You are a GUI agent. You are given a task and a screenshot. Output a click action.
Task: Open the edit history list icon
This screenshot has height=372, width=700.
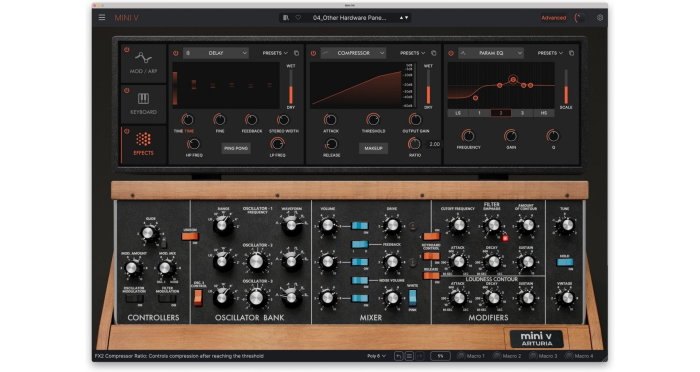[409, 356]
